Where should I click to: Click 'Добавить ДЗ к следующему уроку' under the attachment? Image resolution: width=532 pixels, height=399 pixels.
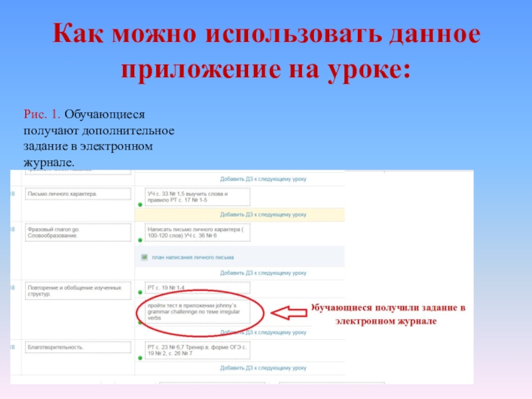click(x=263, y=273)
